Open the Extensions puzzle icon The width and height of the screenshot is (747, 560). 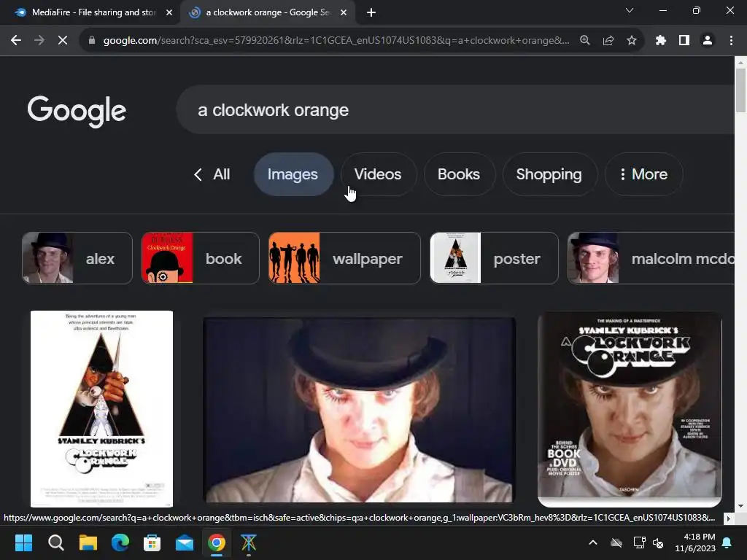click(661, 41)
